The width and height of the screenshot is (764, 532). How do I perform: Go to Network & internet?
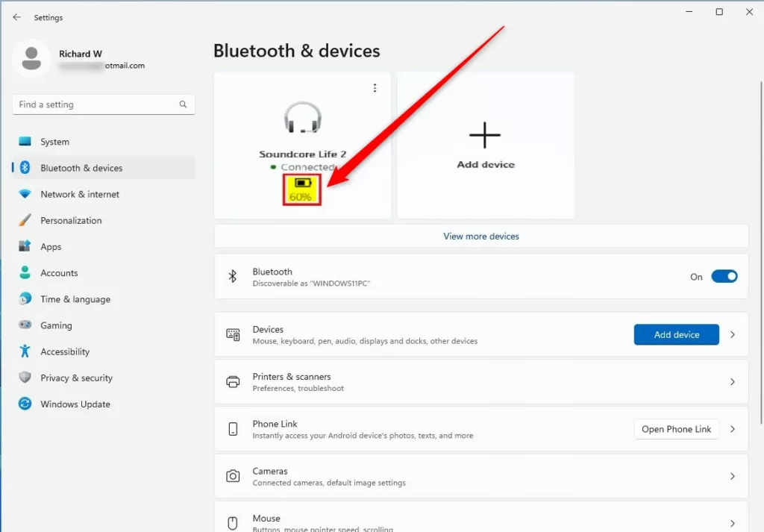(103, 194)
